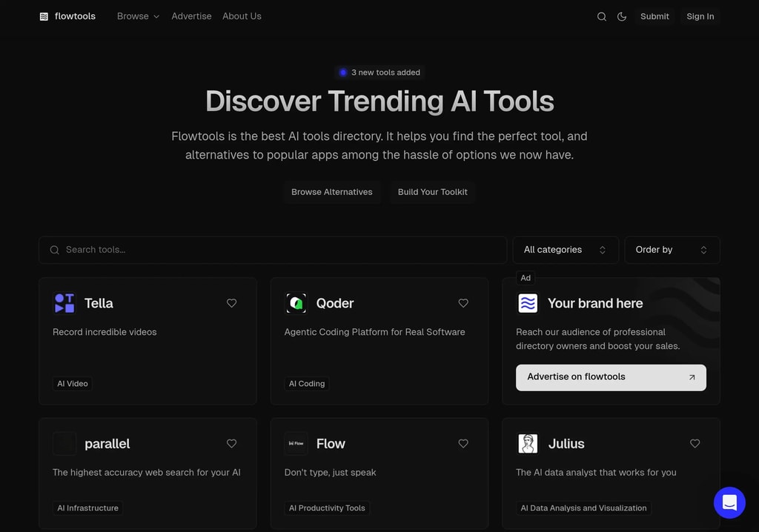
Task: Toggle dark mode with moon icon
Action: click(622, 16)
